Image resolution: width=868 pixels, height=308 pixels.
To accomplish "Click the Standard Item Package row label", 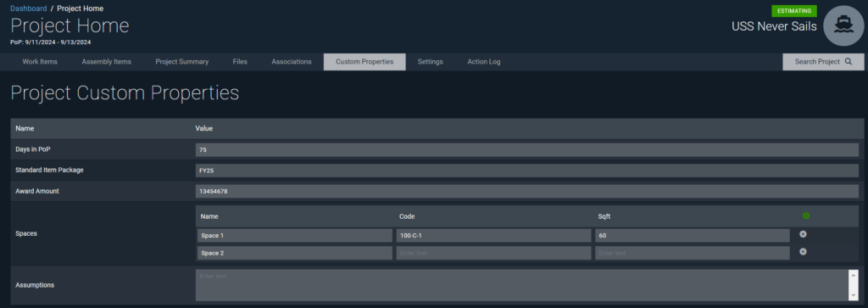I will pyautogui.click(x=49, y=170).
